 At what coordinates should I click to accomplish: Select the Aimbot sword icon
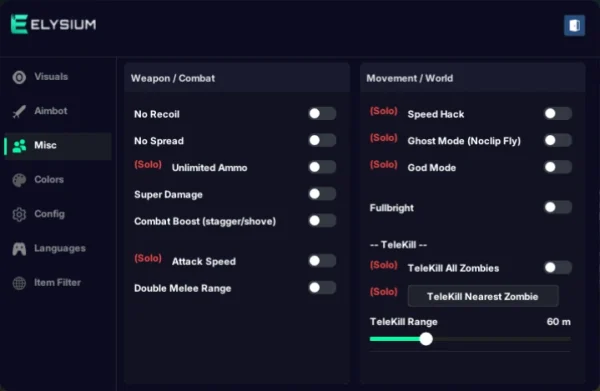[19, 111]
